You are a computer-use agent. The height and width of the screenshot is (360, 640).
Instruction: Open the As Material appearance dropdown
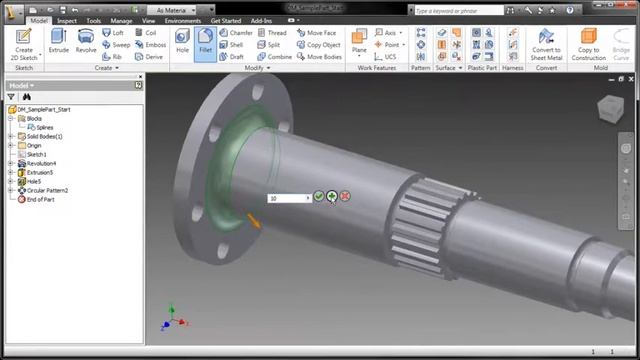click(171, 10)
